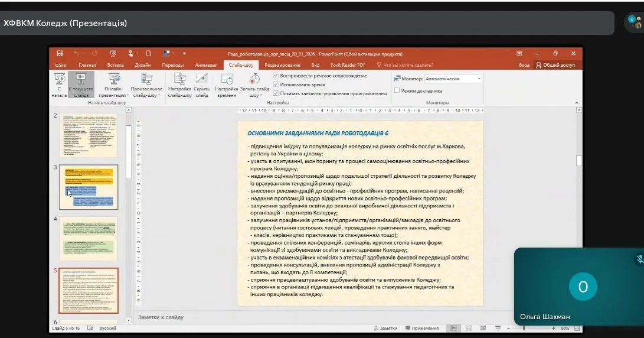Start slideshow from beginning (С начала)
Viewport: 644px width, 338px height.
coord(59,83)
